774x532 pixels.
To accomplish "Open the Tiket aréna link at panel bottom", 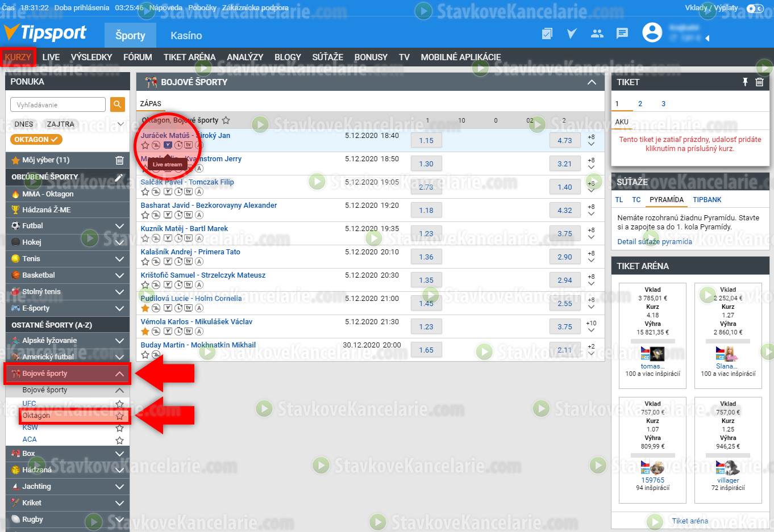I will click(x=690, y=521).
